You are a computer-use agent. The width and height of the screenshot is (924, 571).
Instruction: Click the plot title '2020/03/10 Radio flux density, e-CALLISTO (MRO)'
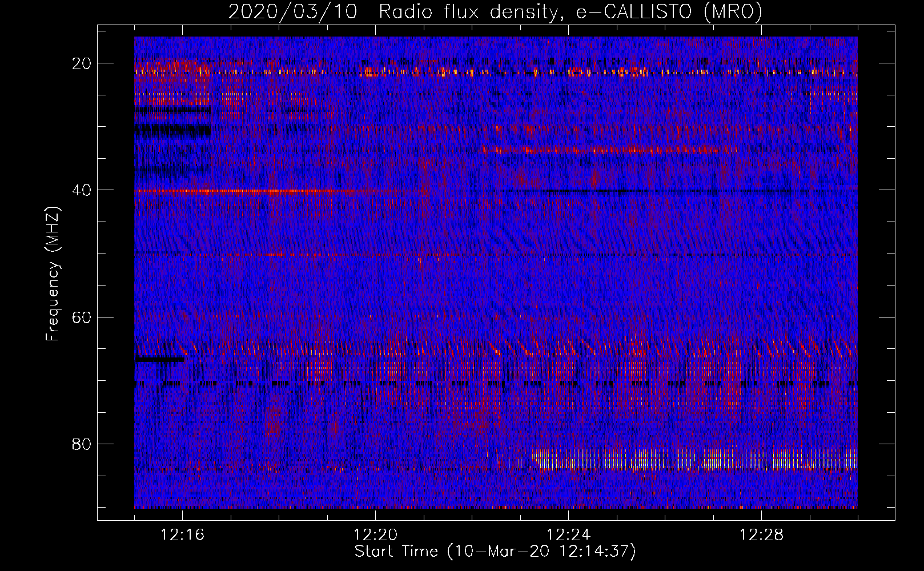point(495,11)
